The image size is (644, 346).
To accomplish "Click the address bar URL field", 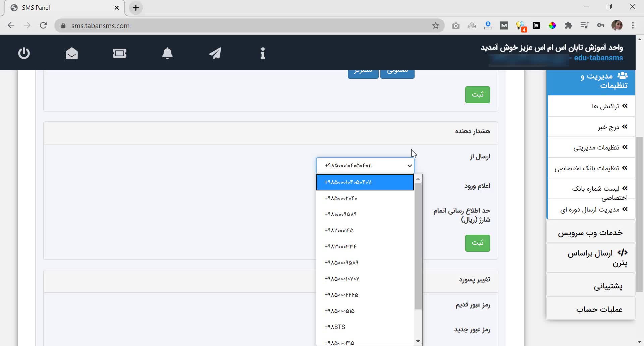I will [x=235, y=26].
